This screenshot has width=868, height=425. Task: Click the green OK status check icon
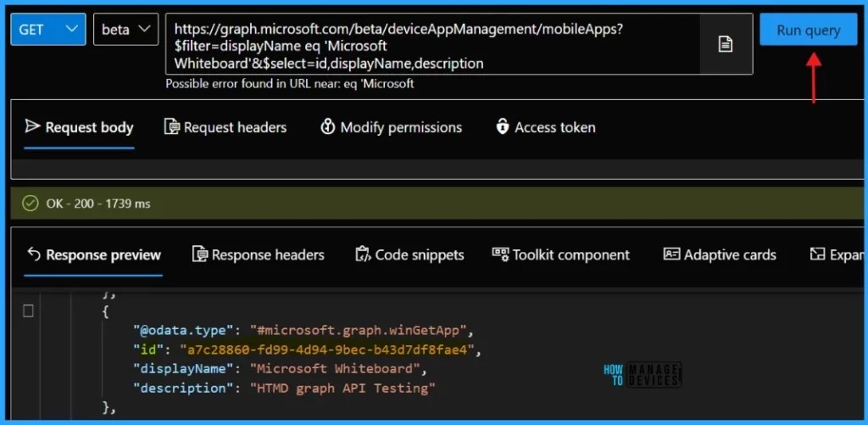point(30,204)
